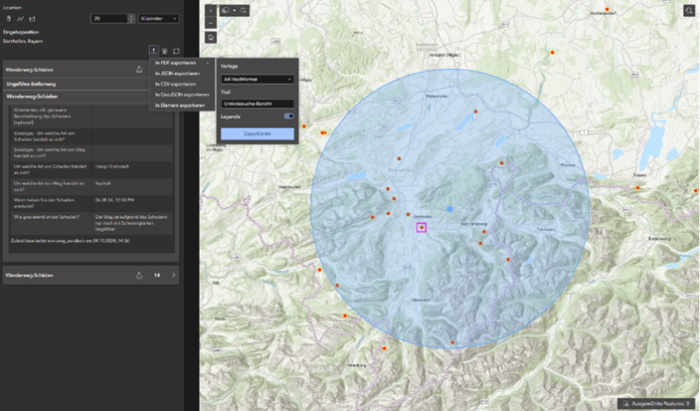Click the trash icon to clear results
This screenshot has height=411, width=700.
165,51
